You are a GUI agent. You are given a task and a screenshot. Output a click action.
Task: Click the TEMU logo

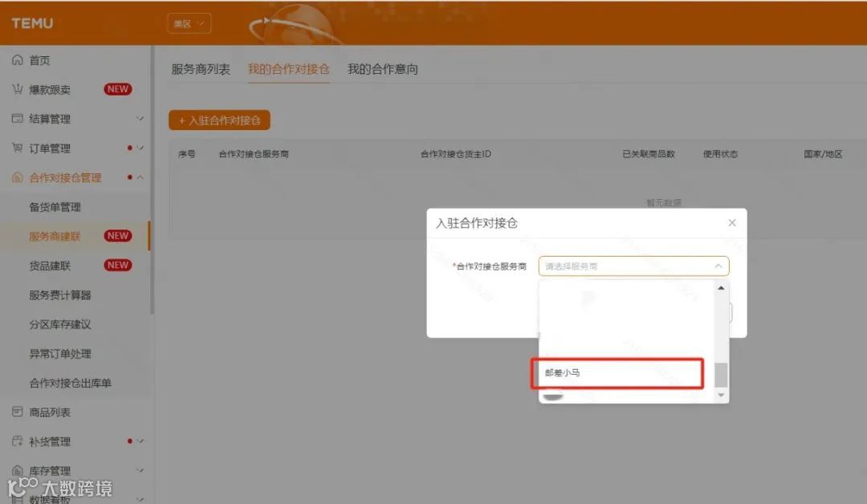pos(32,23)
